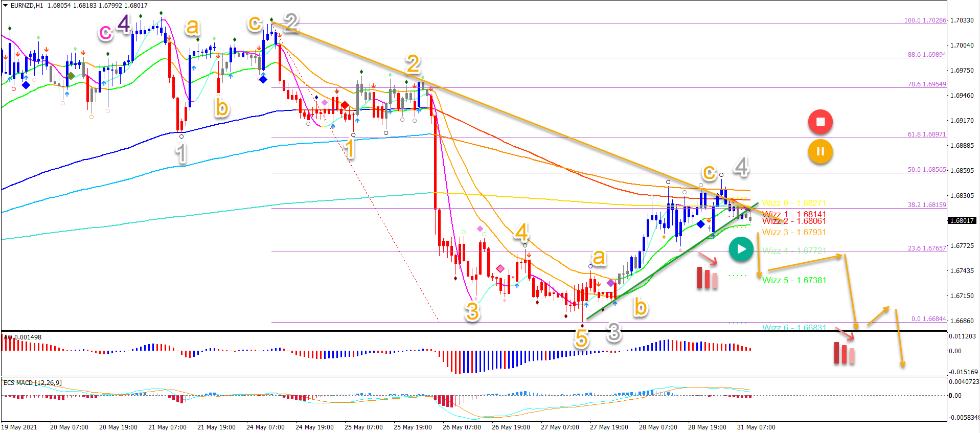
Task: Select the EURNZD,H1 symbol title
Action: point(27,6)
